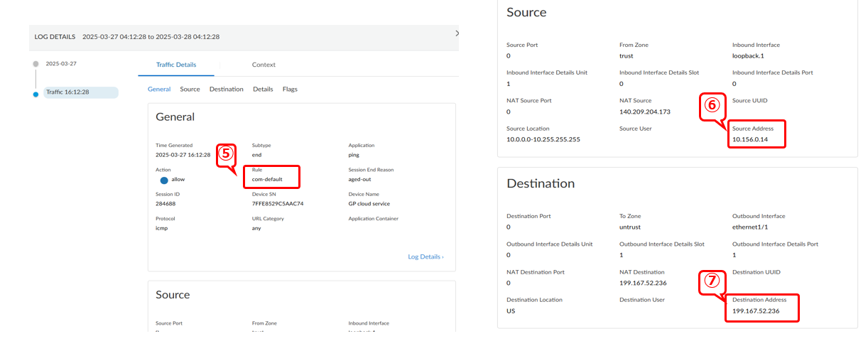Click the circled number 5 annotation marker
The width and height of the screenshot is (868, 346).
[225, 153]
